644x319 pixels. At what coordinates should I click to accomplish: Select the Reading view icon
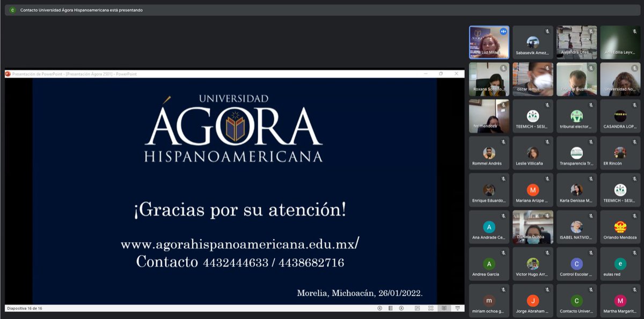(x=443, y=308)
